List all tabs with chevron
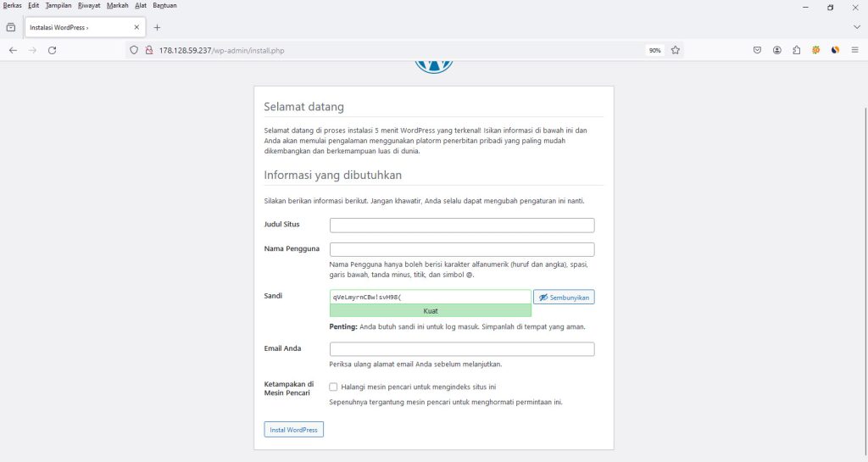 coord(857,27)
